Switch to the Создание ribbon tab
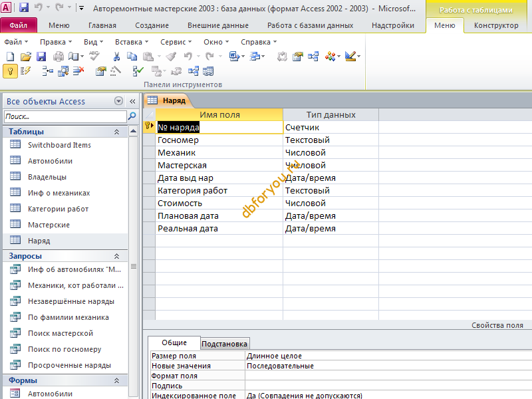 (152, 25)
